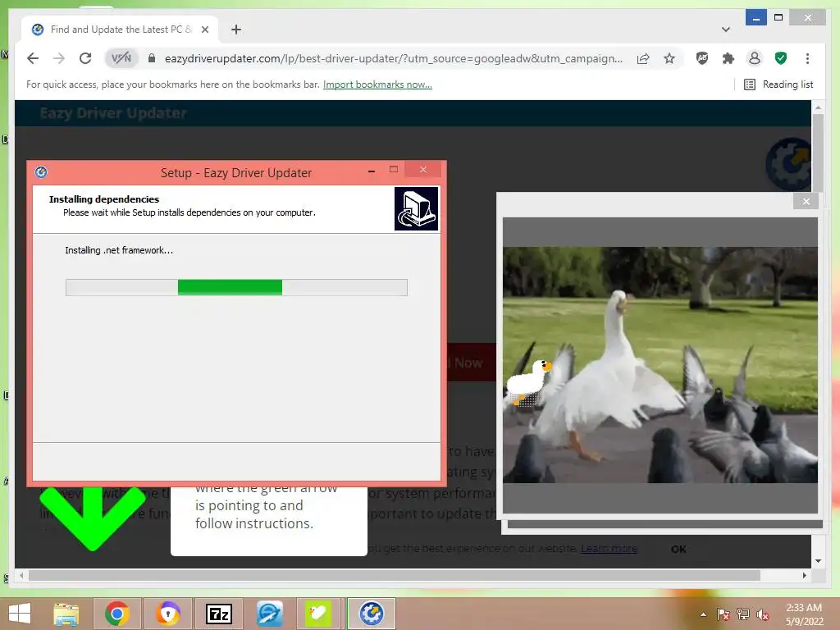Click the goose and pigeons image

660,365
